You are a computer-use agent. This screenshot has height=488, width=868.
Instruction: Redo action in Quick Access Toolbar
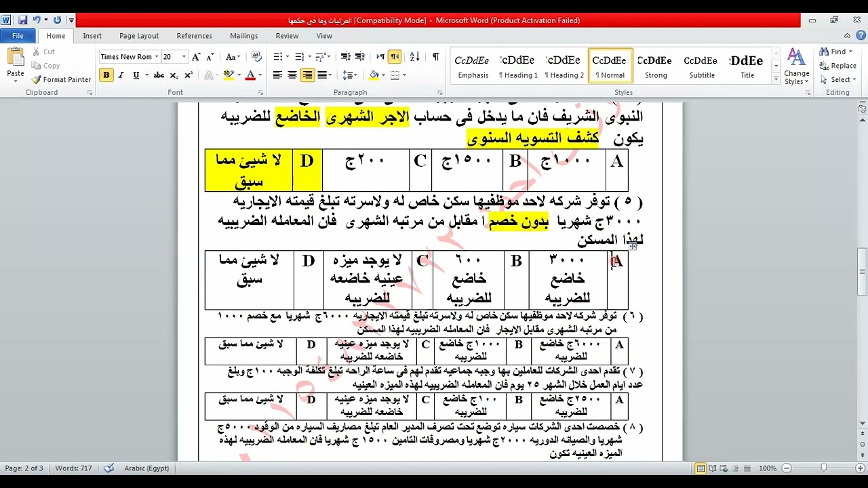[57, 20]
